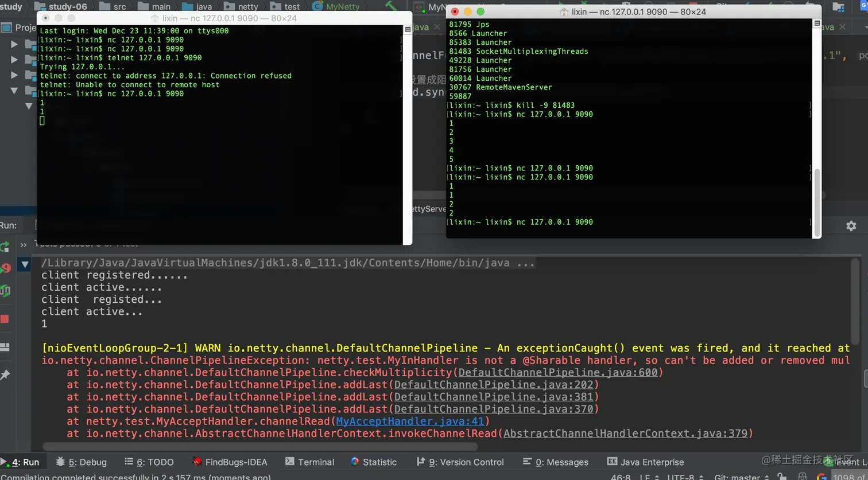Click the last nc prompt in right terminal
This screenshot has height=480, width=868.
point(521,222)
